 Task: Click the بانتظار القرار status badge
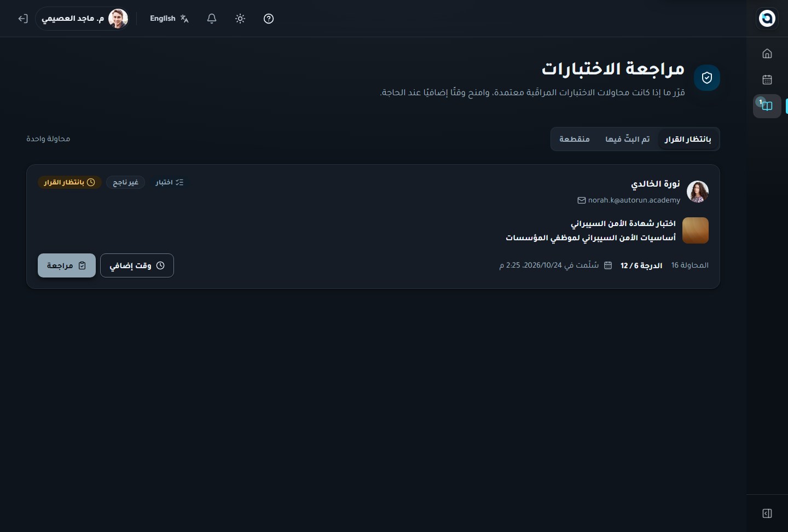[69, 182]
